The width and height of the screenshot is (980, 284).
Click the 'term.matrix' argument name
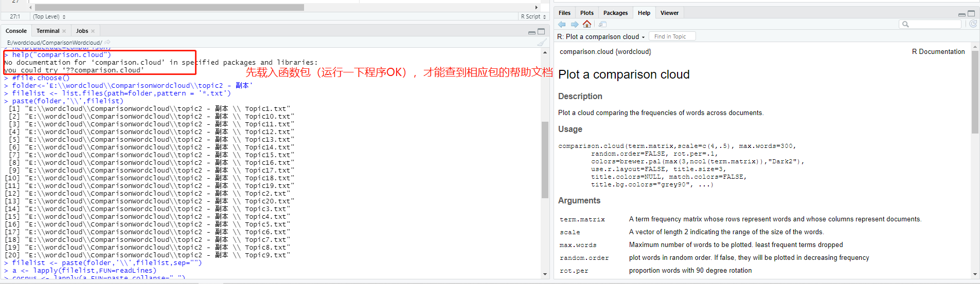[582, 219]
